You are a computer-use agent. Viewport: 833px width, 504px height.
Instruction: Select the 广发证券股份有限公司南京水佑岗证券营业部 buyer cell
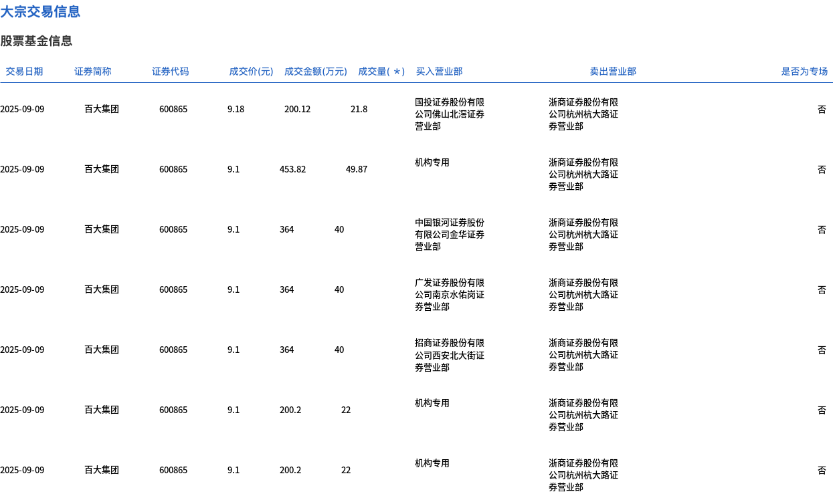[450, 295]
